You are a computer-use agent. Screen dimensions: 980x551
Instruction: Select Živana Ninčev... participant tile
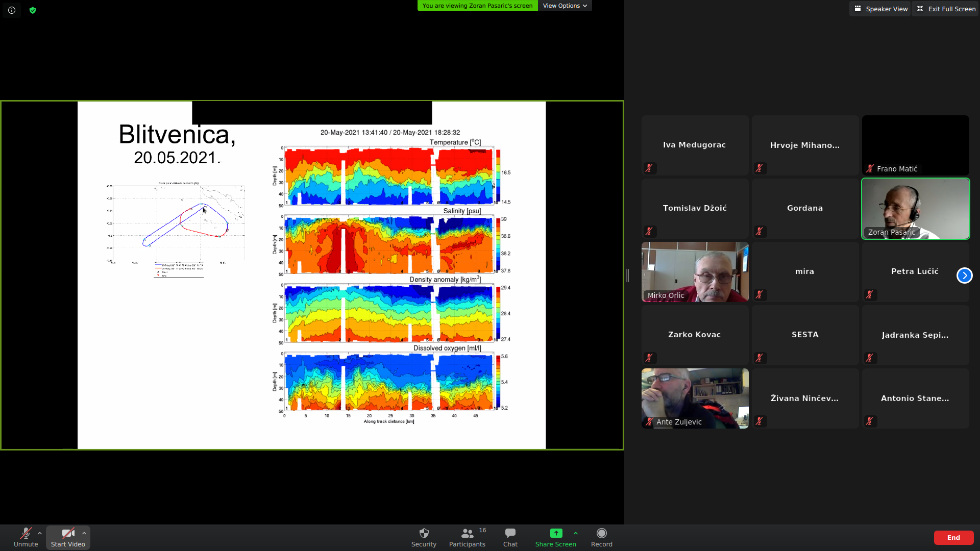pyautogui.click(x=805, y=398)
